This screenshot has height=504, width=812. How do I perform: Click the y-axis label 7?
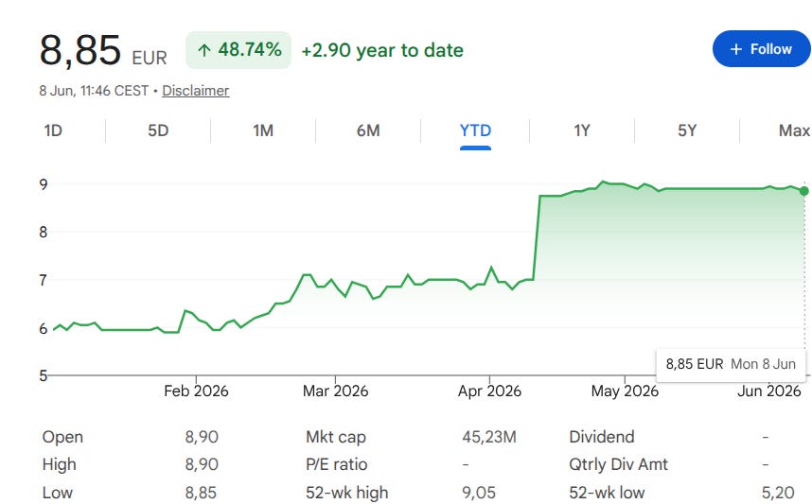(44, 280)
